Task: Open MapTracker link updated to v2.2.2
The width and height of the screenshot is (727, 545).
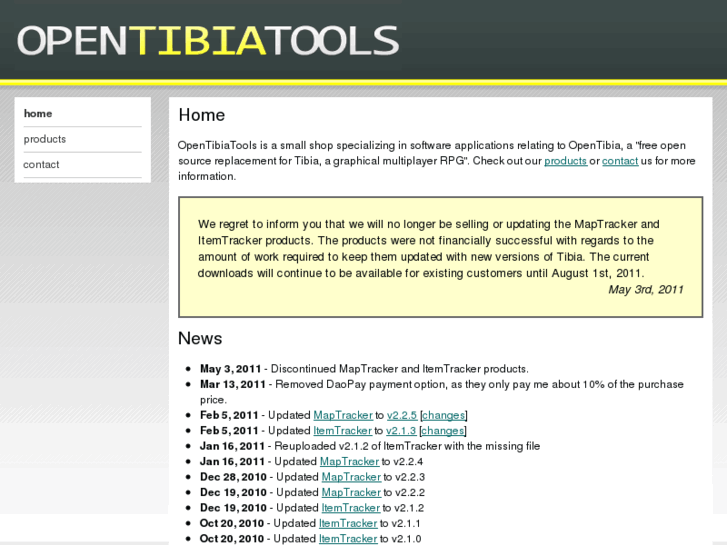Action: click(x=351, y=492)
